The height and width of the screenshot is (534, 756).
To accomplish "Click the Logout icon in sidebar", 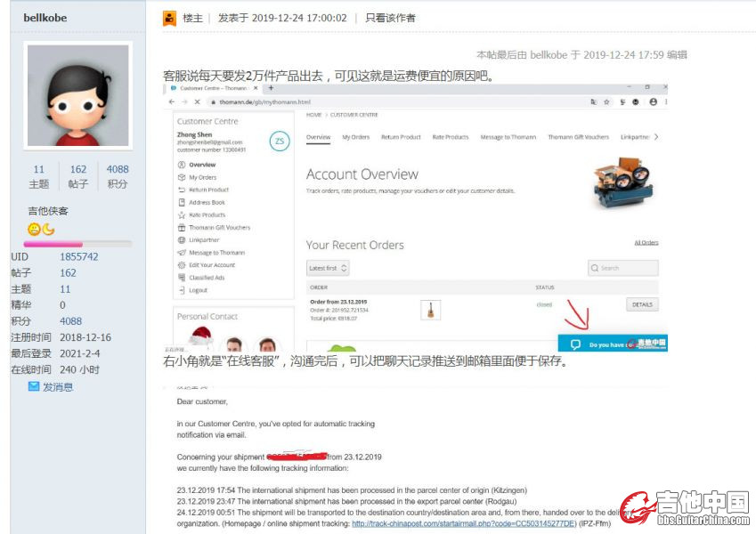I will (x=181, y=290).
